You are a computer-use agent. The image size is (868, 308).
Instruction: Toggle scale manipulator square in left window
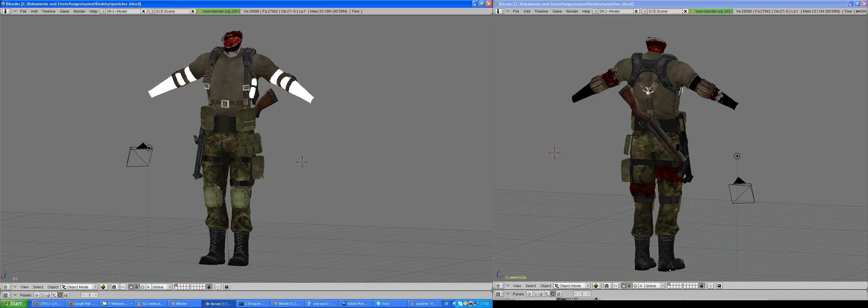pos(148,287)
